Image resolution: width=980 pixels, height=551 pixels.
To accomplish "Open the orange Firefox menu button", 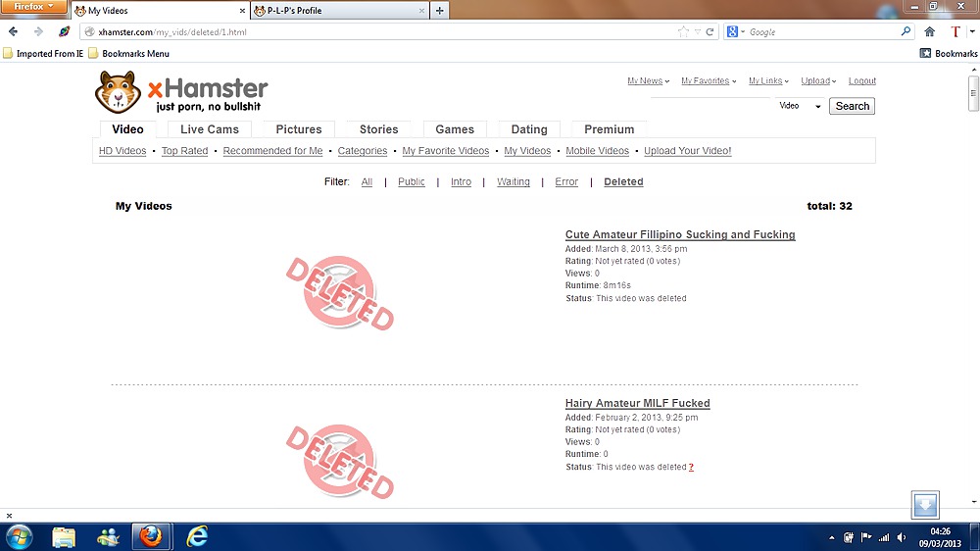I will click(33, 7).
